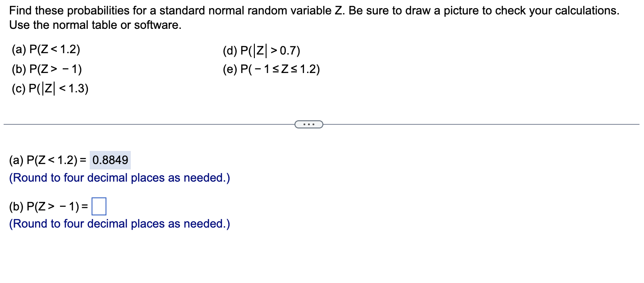The image size is (644, 283).
Task: Click the rounding instruction under part (a)
Action: click(x=119, y=178)
